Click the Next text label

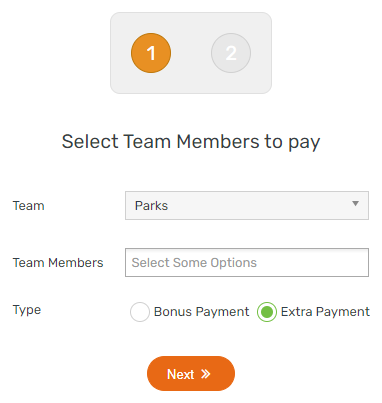(x=180, y=374)
